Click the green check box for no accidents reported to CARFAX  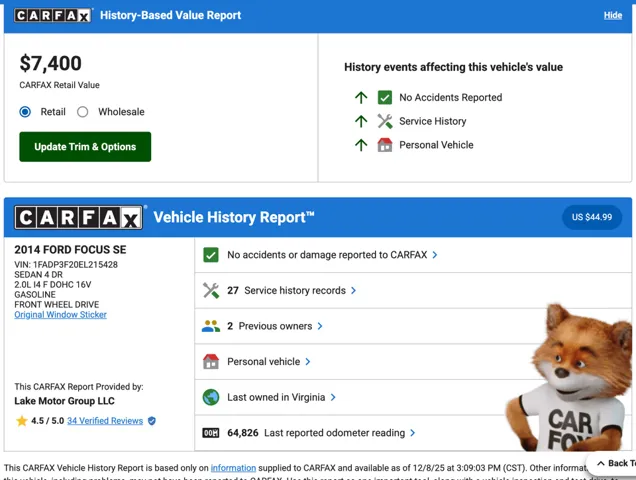click(211, 255)
